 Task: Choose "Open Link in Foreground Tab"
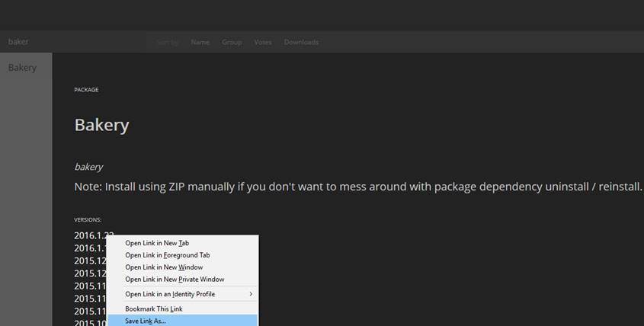(167, 255)
